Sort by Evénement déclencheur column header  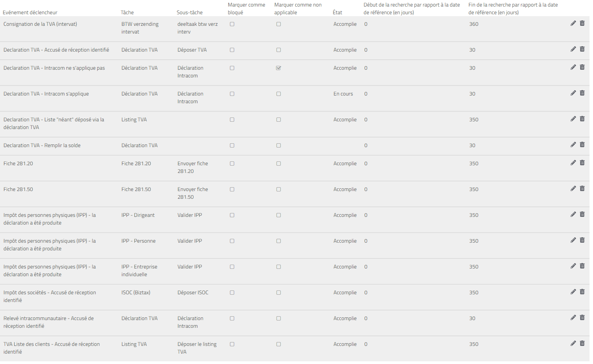point(30,13)
